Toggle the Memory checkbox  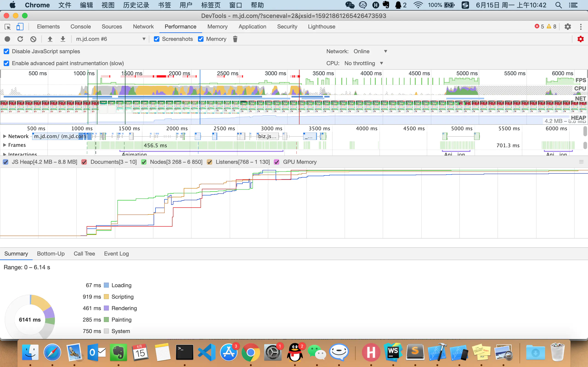pos(201,39)
